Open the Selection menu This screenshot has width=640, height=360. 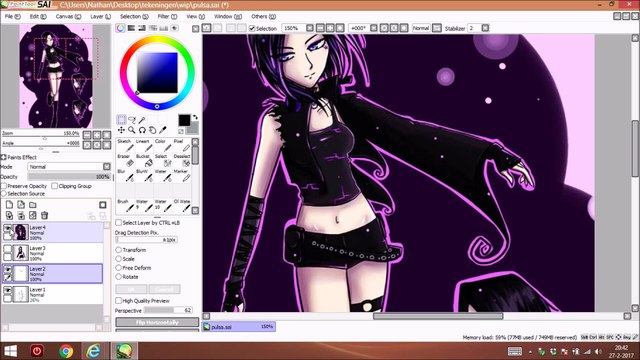click(134, 16)
